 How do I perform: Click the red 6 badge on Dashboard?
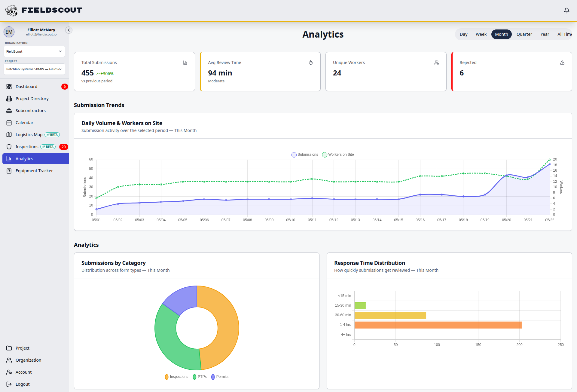coord(65,87)
